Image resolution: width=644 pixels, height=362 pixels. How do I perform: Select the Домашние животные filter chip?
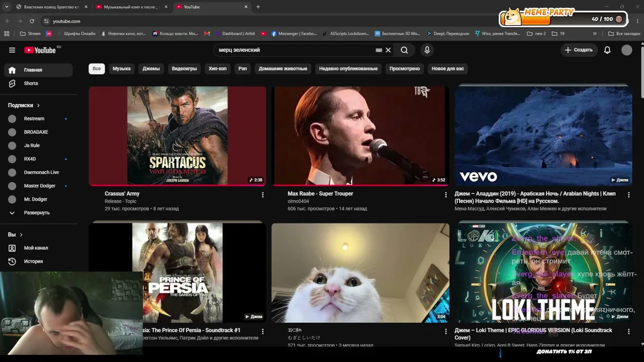click(283, 68)
